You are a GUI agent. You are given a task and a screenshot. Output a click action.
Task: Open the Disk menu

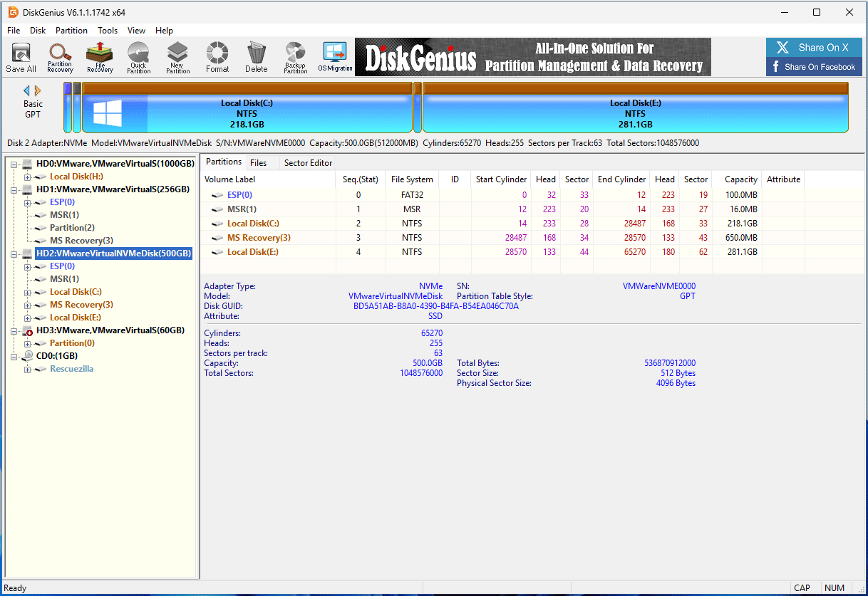38,31
